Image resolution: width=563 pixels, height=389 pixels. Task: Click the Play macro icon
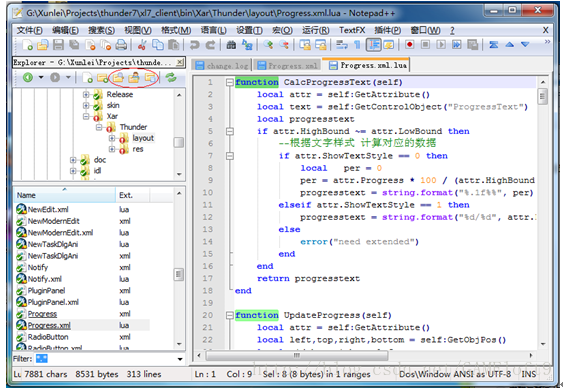point(441,45)
